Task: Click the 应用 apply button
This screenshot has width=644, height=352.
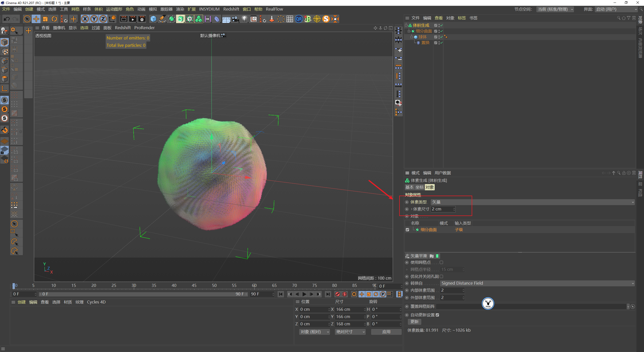Action: (x=386, y=332)
